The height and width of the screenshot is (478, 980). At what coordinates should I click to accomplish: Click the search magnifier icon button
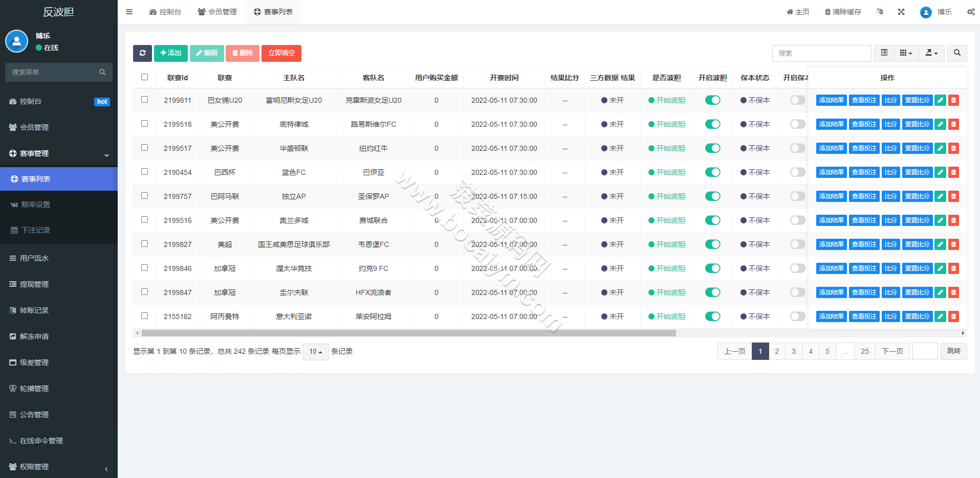click(957, 53)
